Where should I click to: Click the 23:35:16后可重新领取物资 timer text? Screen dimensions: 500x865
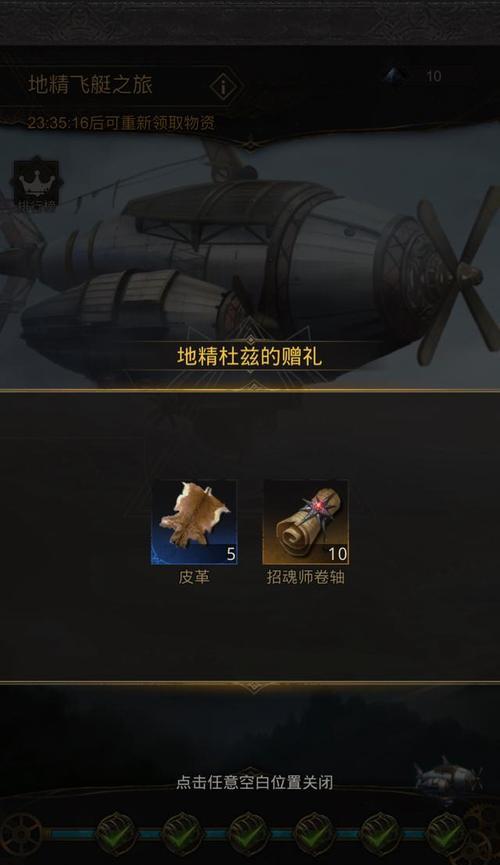point(121,122)
